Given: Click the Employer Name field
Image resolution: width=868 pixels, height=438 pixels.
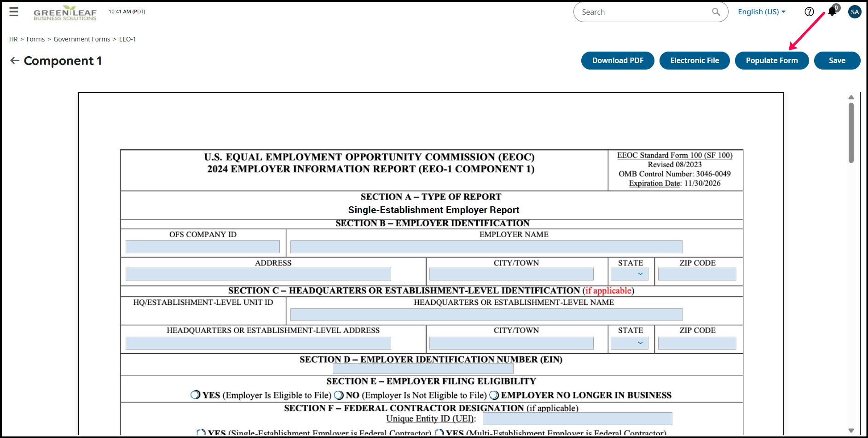Looking at the screenshot, I should (486, 247).
